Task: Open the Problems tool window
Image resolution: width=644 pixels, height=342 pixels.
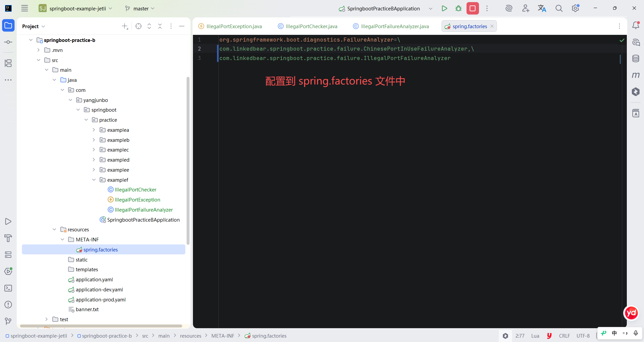Action: click(8, 304)
